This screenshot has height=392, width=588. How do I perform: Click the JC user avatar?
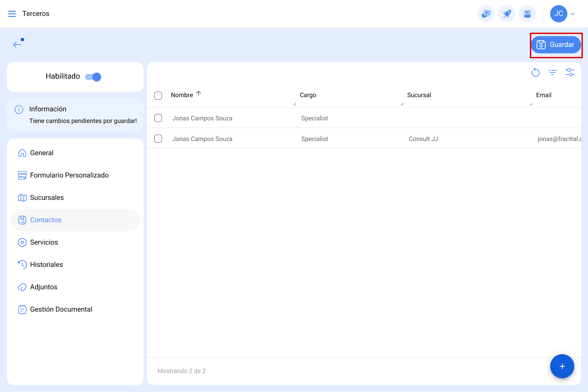pyautogui.click(x=559, y=14)
